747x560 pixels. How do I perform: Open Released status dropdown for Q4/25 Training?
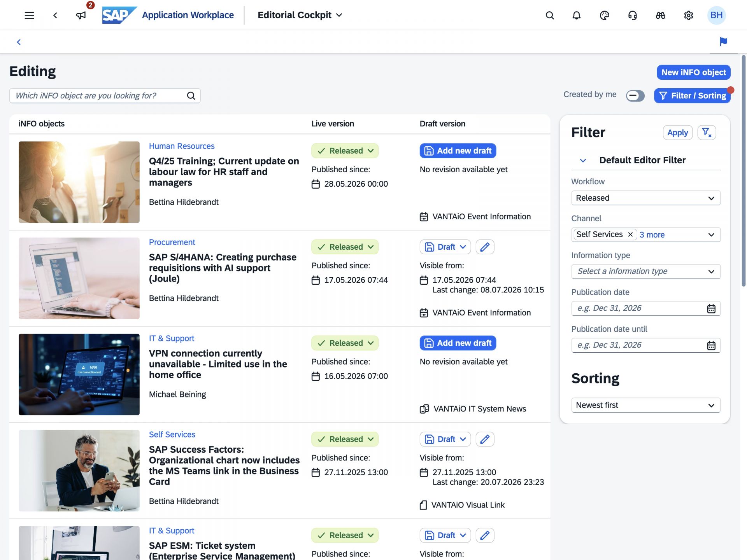(x=345, y=151)
